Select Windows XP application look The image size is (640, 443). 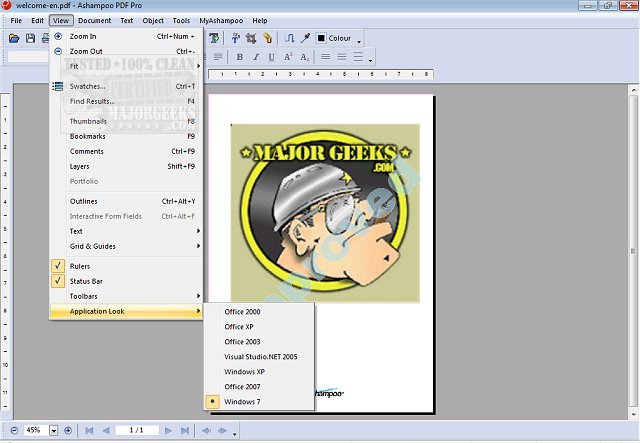click(259, 372)
